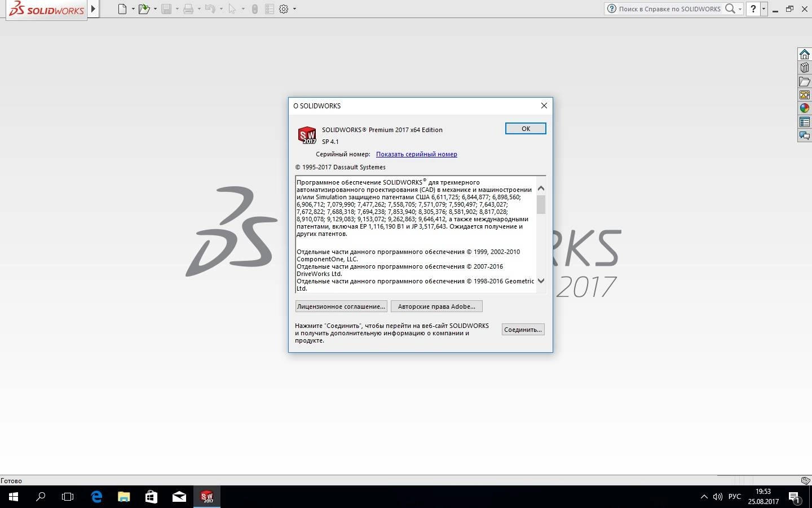Close the 'О SOLIDWORKS' dialog with X

click(544, 106)
